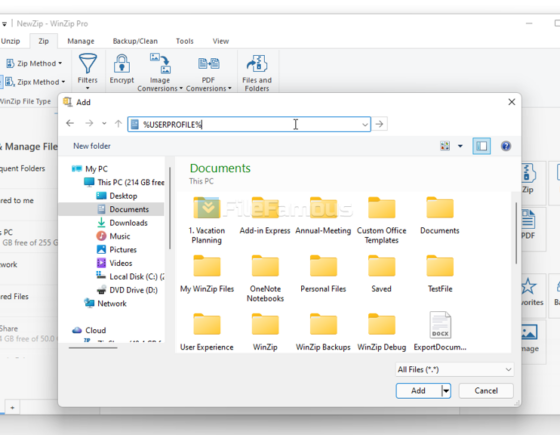The width and height of the screenshot is (560, 435).
Task: Open the All Files (*.*) filter dropdown
Action: tap(454, 370)
